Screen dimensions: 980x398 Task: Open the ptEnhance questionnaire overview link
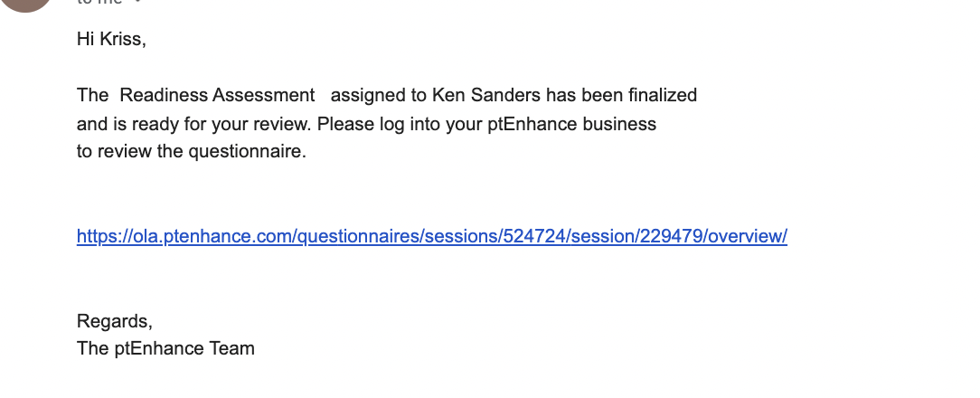point(432,236)
